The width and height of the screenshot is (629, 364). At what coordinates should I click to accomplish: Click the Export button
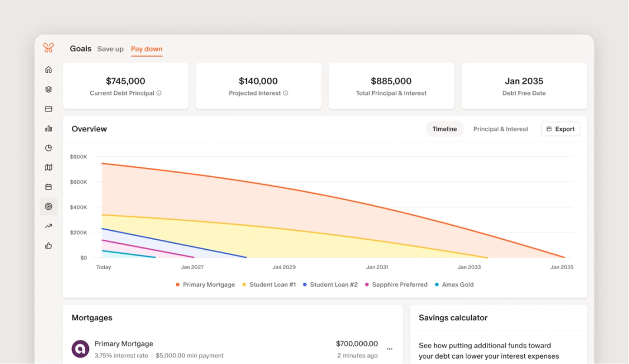[x=561, y=129]
